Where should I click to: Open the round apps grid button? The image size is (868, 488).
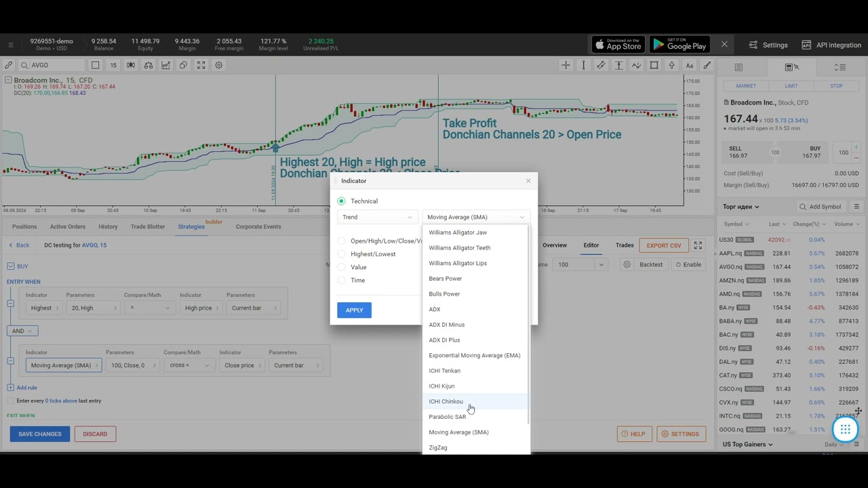[x=845, y=429]
